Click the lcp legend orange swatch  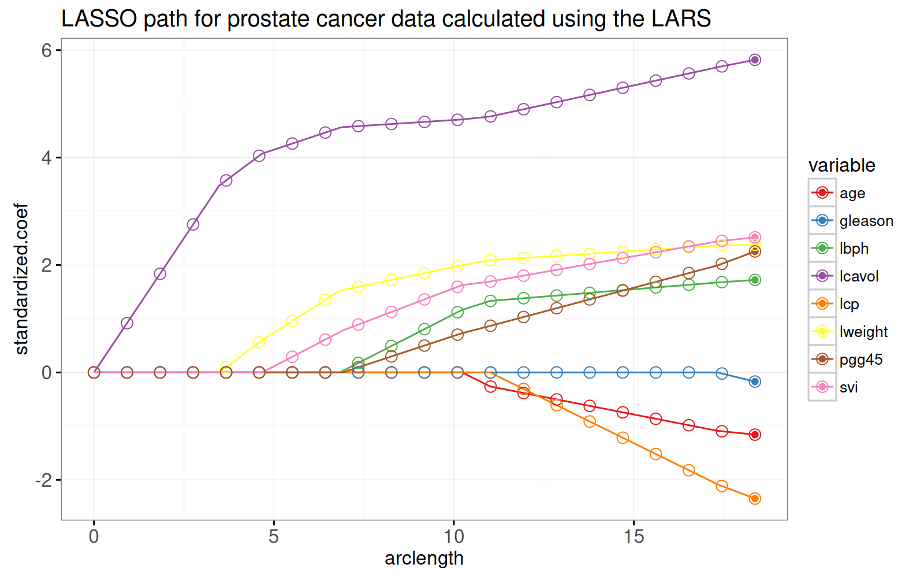click(822, 303)
